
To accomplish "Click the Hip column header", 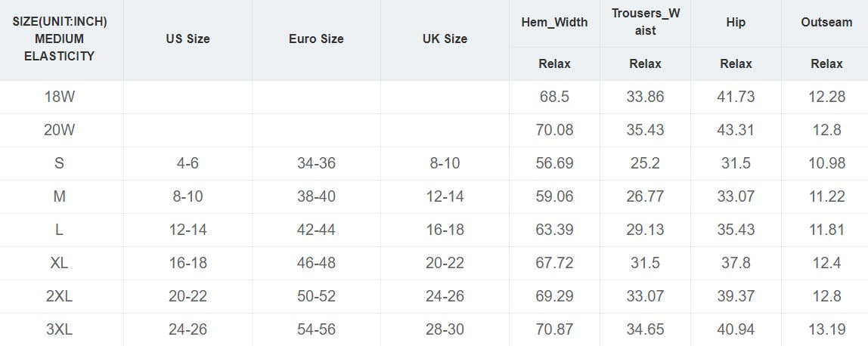I will coord(736,22).
